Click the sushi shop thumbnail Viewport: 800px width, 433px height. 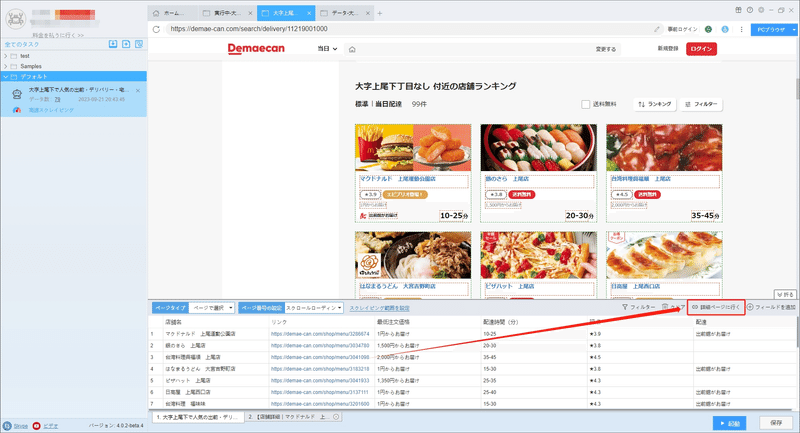pyautogui.click(x=538, y=147)
